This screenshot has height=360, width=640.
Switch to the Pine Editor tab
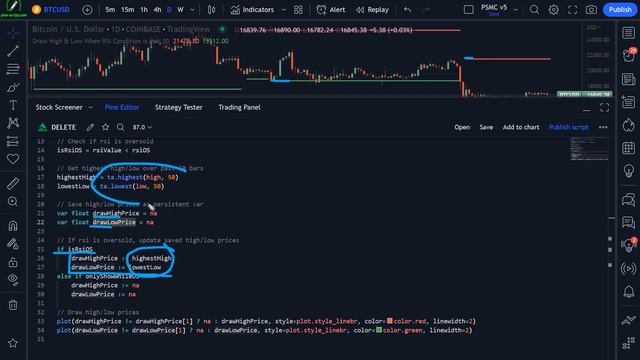[x=122, y=107]
